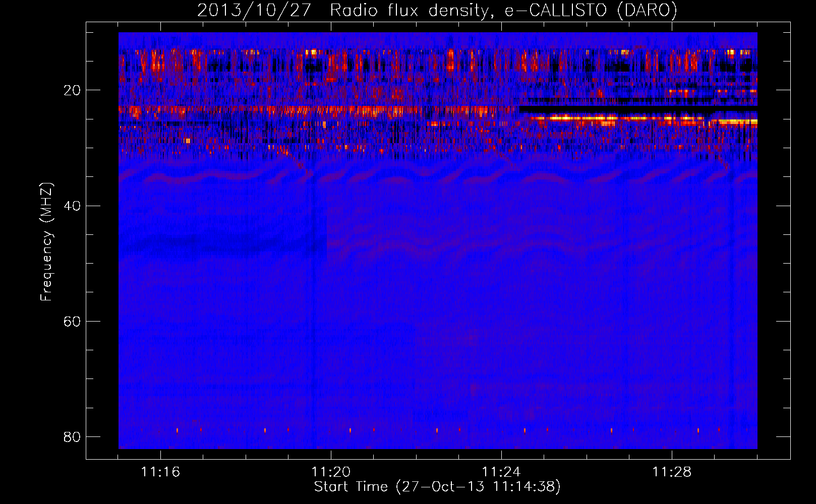816x504 pixels.
Task: Click the '20' frequency tick label
Action: [x=72, y=91]
